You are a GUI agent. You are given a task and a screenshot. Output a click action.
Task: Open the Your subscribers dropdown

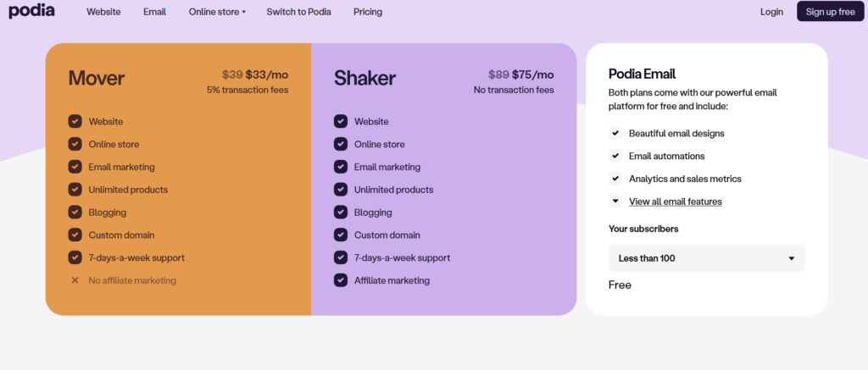tap(706, 258)
